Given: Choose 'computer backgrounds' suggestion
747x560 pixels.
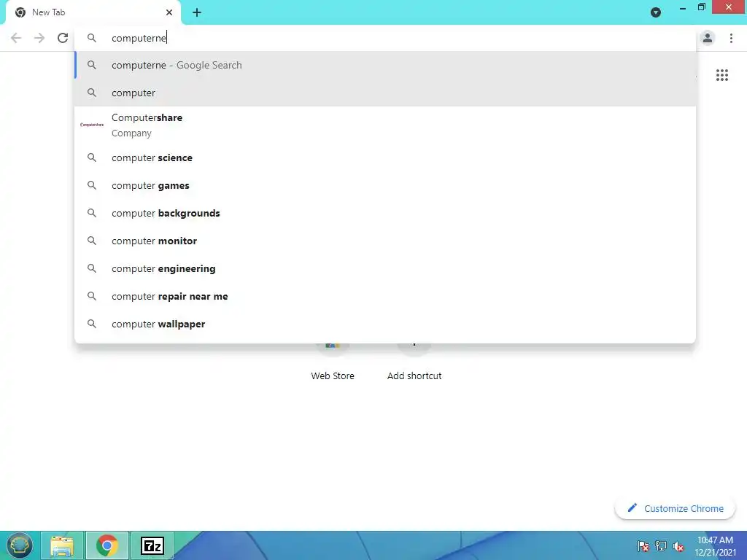Looking at the screenshot, I should coord(385,213).
